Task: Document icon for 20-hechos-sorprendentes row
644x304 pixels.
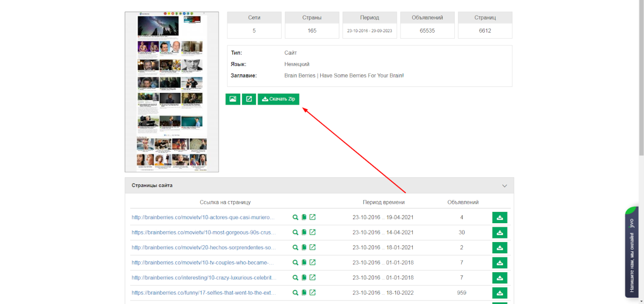Action: pyautogui.click(x=304, y=247)
